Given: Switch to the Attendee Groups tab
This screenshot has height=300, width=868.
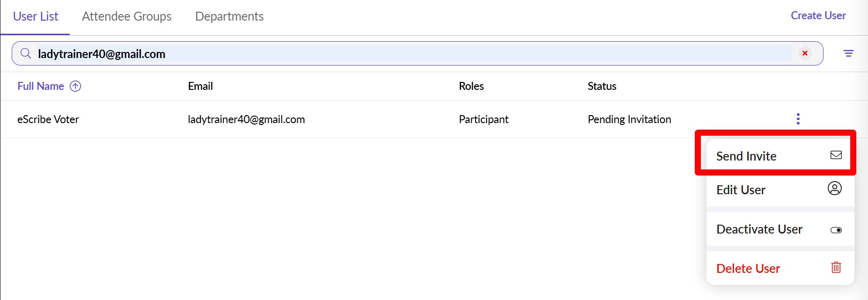Looking at the screenshot, I should pos(126,16).
